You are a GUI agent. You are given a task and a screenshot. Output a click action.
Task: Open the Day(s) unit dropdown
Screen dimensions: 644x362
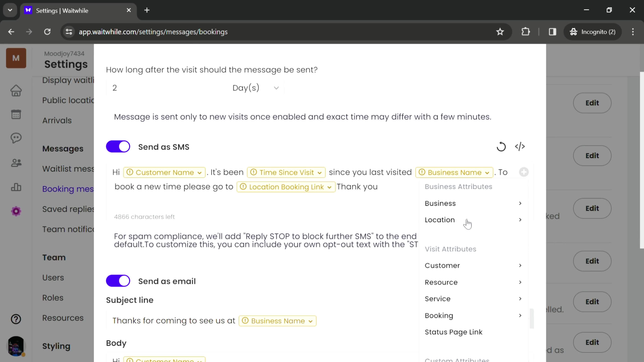pyautogui.click(x=255, y=88)
